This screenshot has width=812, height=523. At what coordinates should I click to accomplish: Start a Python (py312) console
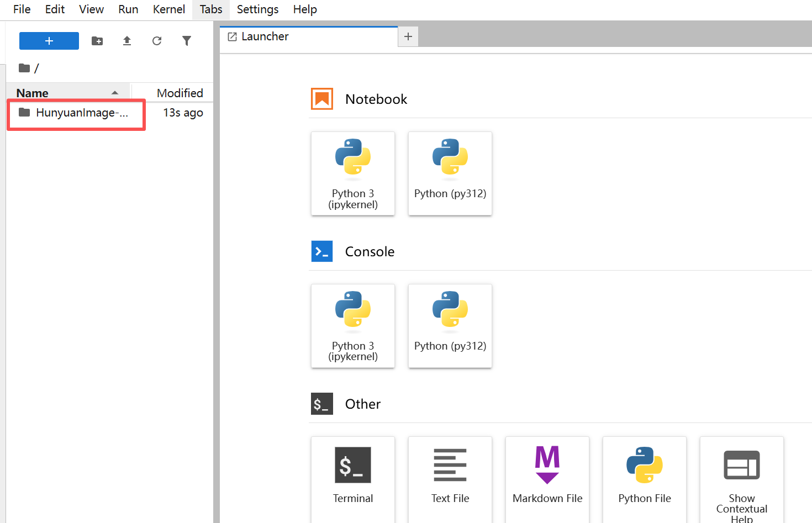pyautogui.click(x=450, y=326)
